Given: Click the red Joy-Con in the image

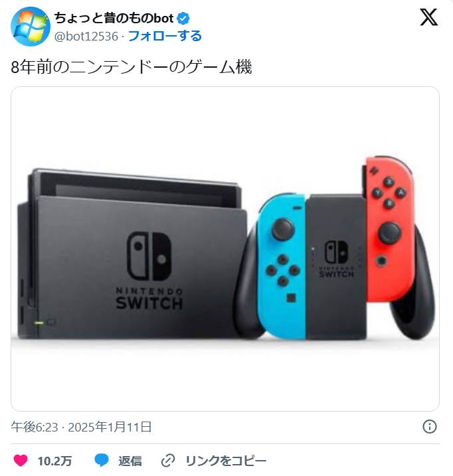Looking at the screenshot, I should click(390, 228).
